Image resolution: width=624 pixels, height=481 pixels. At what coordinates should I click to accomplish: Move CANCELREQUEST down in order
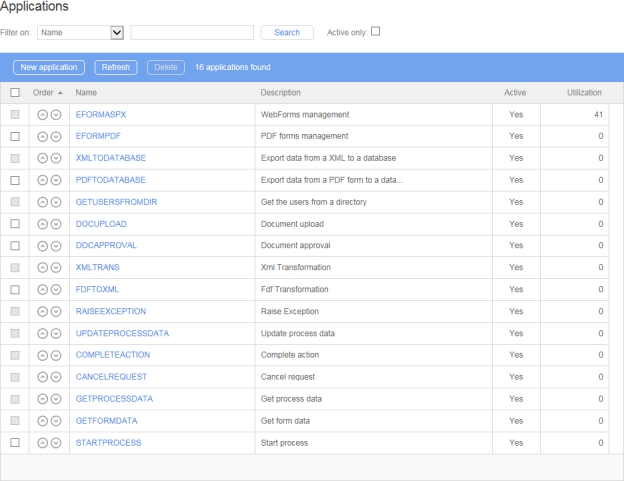coord(56,377)
